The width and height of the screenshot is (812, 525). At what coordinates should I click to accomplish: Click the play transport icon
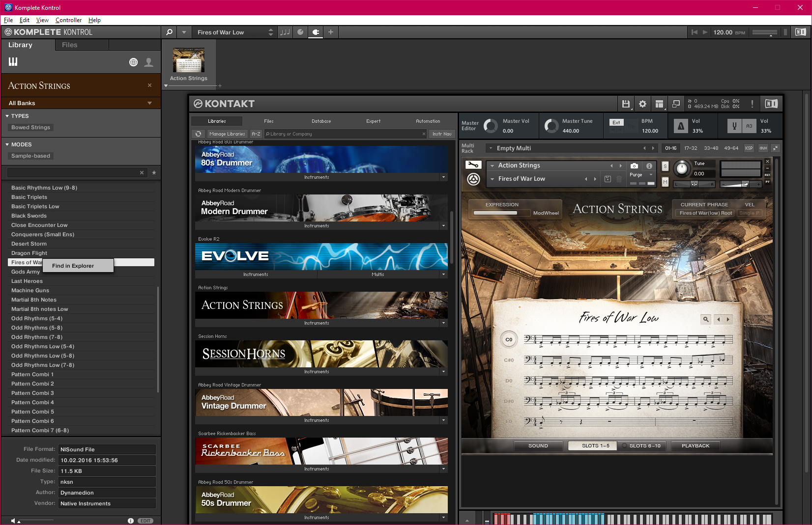point(705,32)
